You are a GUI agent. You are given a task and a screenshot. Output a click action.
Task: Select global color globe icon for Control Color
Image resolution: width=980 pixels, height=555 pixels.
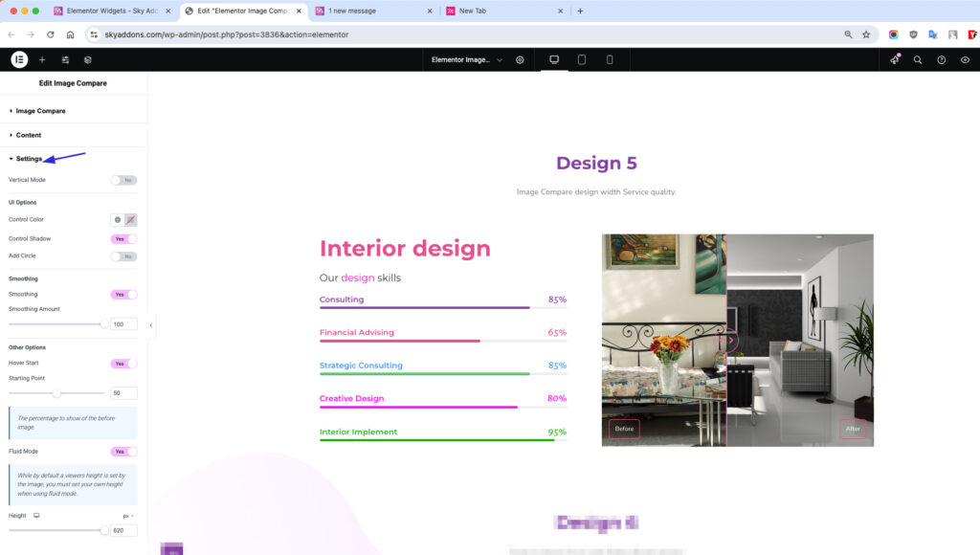[x=117, y=220]
